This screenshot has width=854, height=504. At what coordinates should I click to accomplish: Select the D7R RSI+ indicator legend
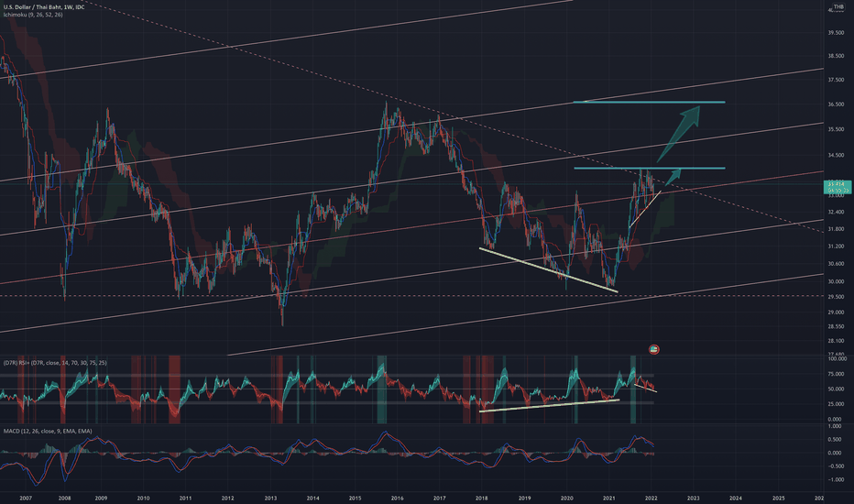coord(55,363)
